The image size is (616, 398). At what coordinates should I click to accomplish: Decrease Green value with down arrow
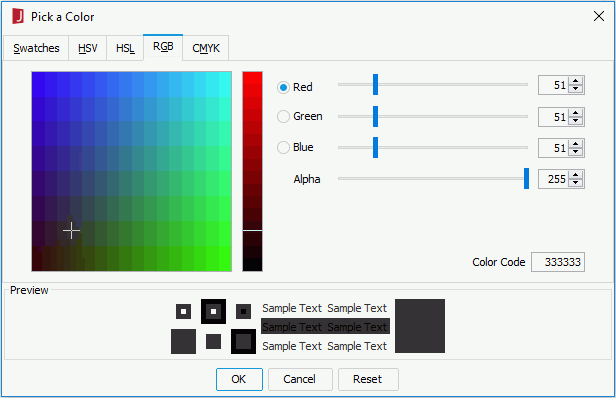pyautogui.click(x=576, y=121)
